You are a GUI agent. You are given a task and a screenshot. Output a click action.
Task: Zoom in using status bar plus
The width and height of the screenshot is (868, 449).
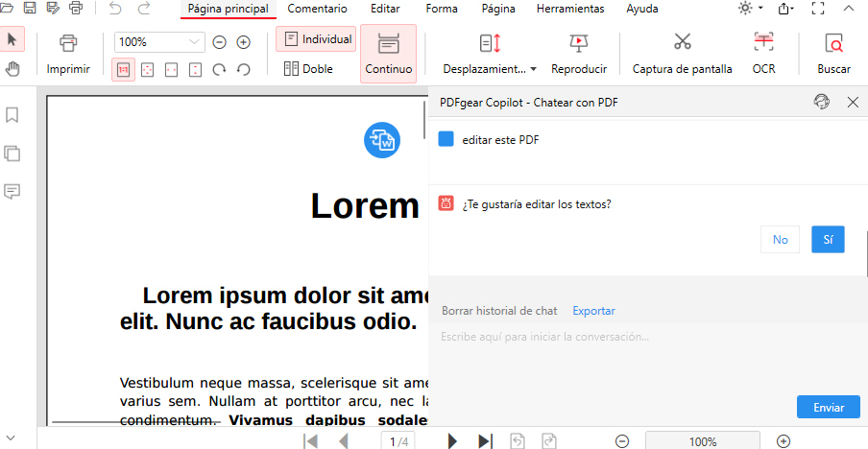[x=783, y=441]
